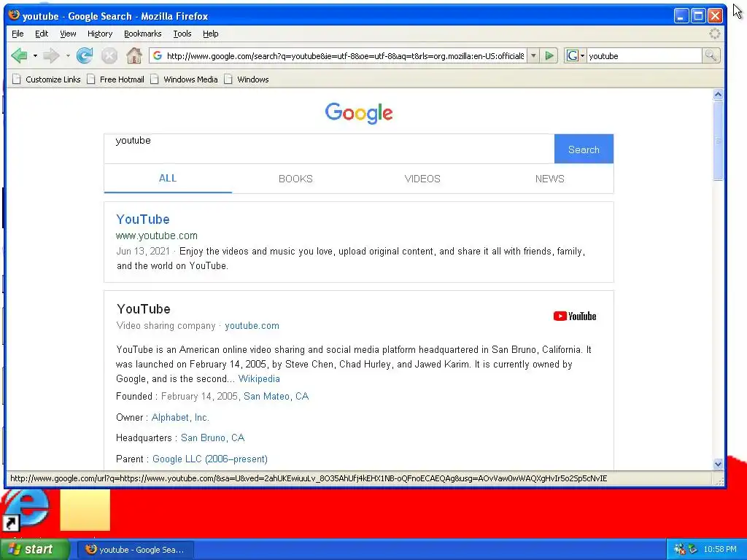Screen dimensions: 747x560
Task: Open the Bookmarks menu
Action: click(x=143, y=34)
